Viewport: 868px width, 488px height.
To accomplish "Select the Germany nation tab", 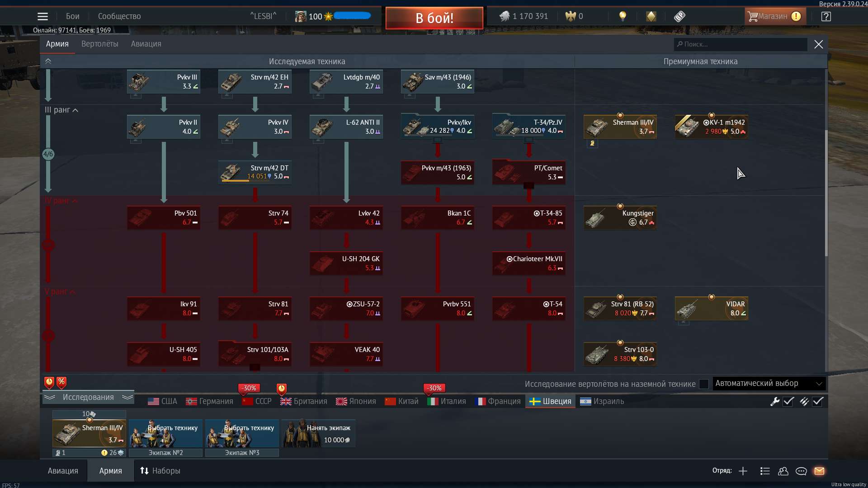I will click(210, 401).
